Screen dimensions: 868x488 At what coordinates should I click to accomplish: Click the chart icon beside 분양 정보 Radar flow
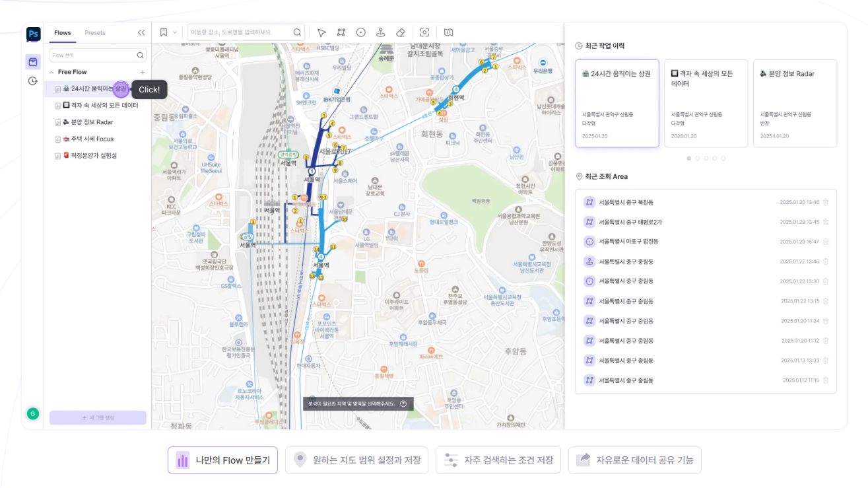click(57, 122)
